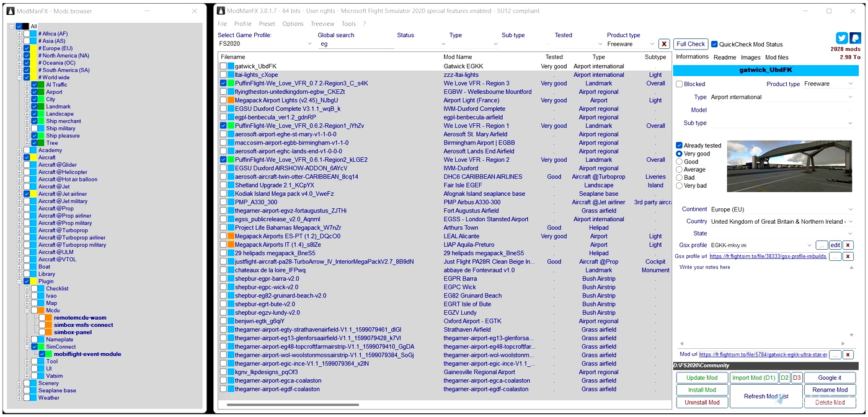Screen dimensions: 868x417
Task: Click the notes area scroll-right arrow
Action: click(843, 344)
